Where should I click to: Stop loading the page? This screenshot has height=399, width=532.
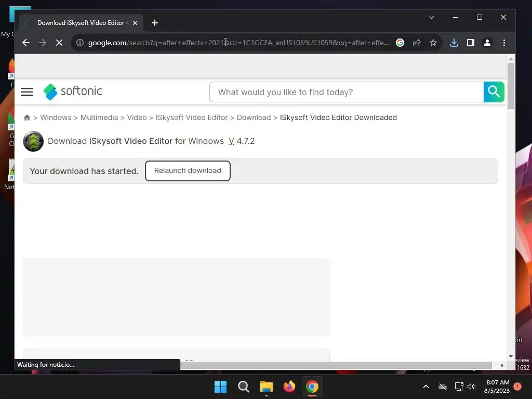click(x=59, y=43)
